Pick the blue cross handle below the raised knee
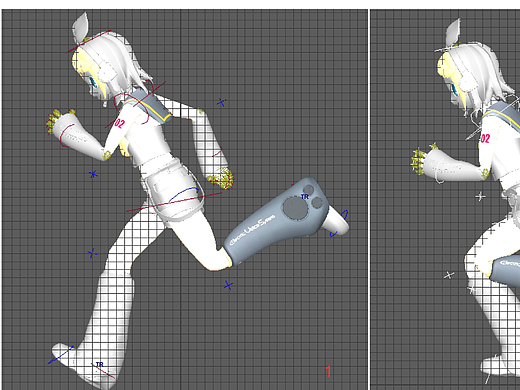 pos(228,285)
